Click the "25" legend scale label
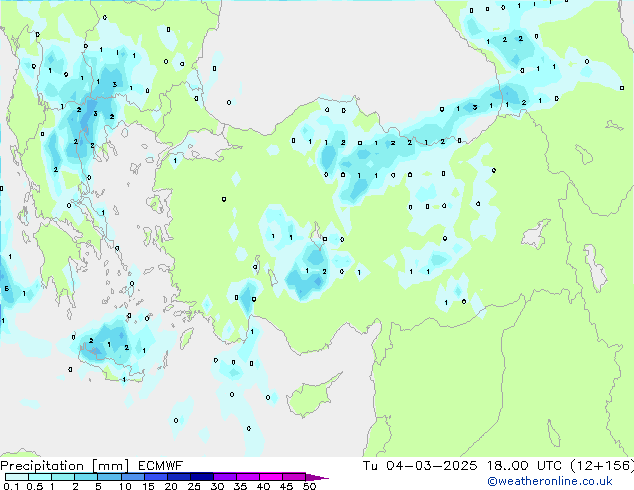This screenshot has width=634, height=490. [x=194, y=486]
